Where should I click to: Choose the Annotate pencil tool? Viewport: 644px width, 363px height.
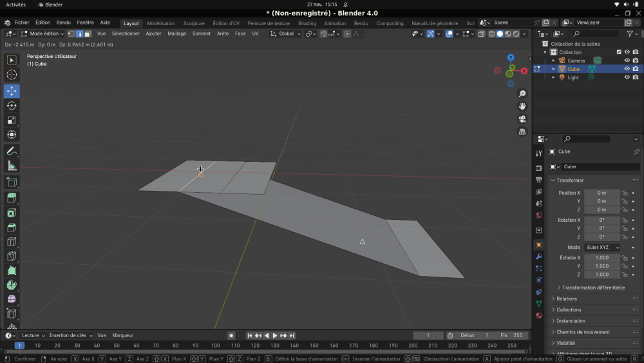[x=12, y=152]
